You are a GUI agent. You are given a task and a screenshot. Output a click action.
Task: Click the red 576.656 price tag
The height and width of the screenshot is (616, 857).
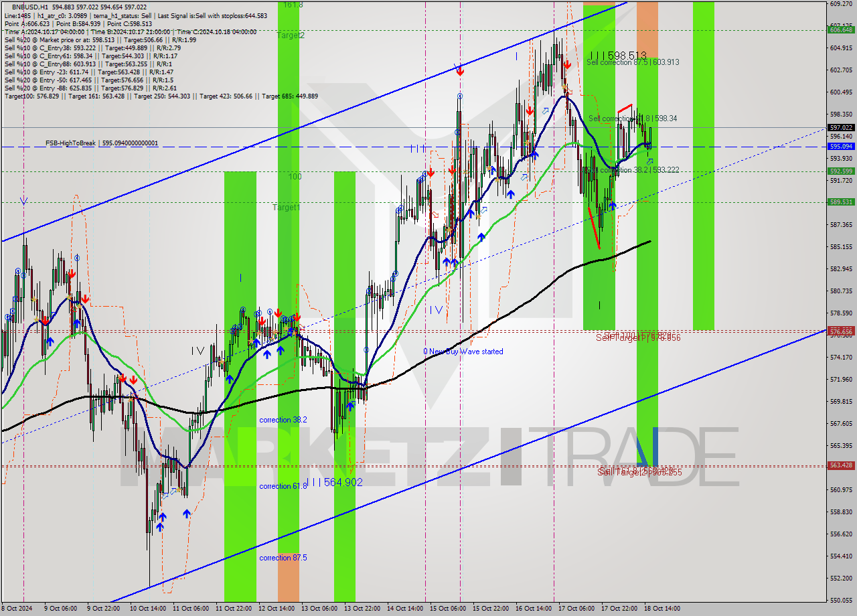click(841, 331)
